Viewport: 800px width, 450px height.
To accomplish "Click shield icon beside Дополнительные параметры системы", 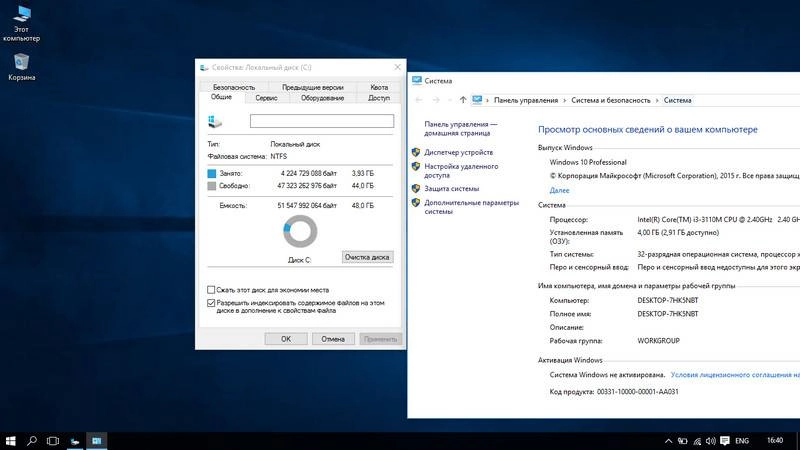I will pos(416,203).
